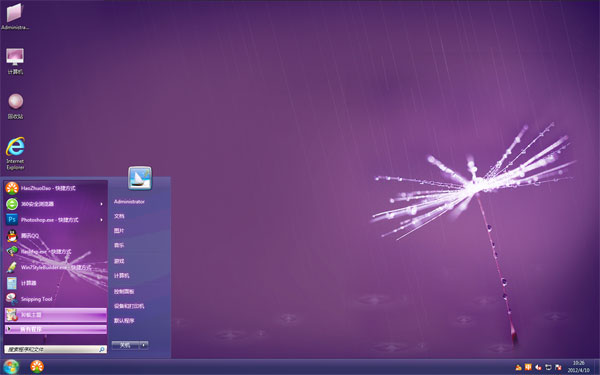Screen dimensions: 600x375
Task: Launch the green globe .exe shortcut below 腾讯QQ
Action: (56, 251)
